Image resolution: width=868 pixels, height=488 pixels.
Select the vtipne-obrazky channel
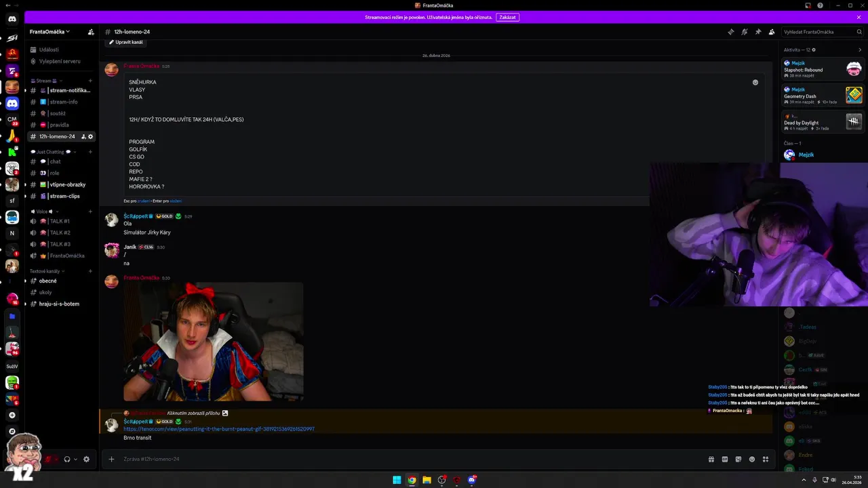(x=62, y=184)
